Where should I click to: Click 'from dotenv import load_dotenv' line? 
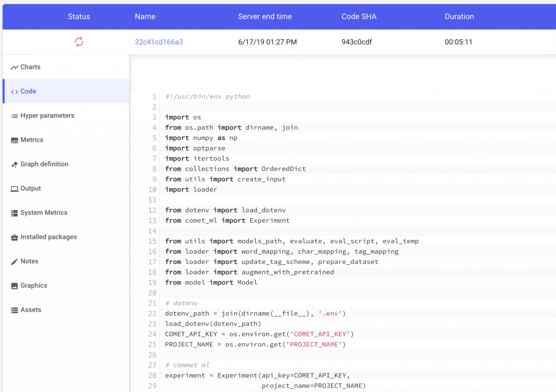coord(225,210)
